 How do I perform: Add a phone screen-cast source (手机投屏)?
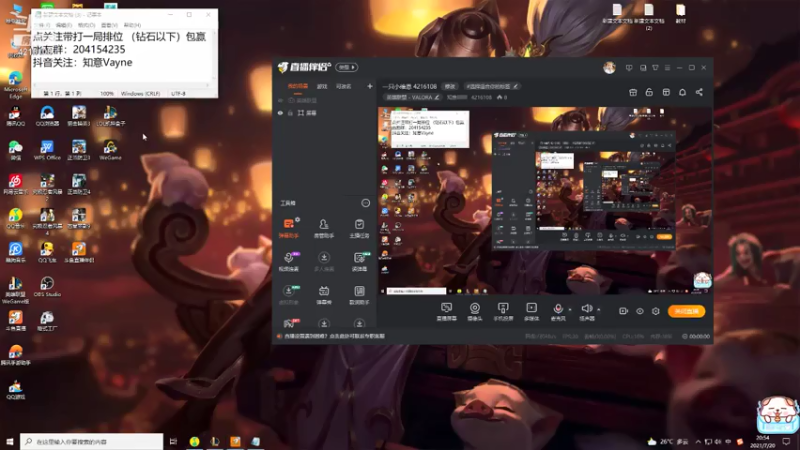tap(503, 311)
